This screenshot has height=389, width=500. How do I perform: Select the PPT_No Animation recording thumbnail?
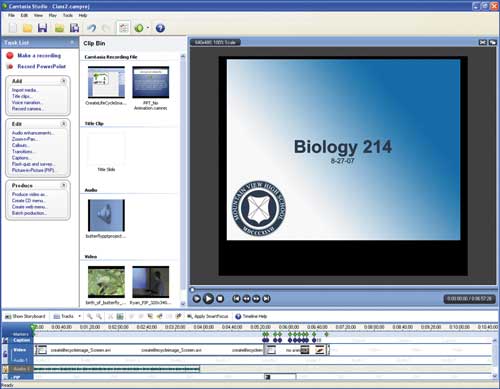click(151, 82)
